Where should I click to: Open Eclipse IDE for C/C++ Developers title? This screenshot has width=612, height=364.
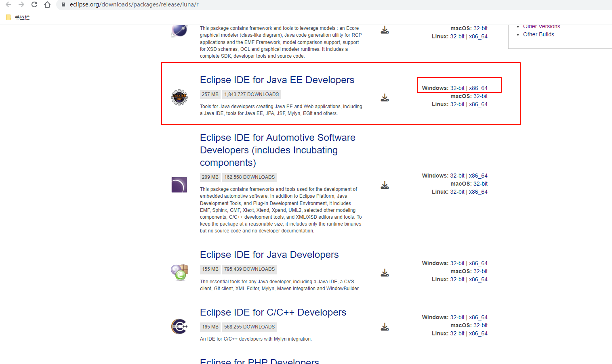pyautogui.click(x=273, y=312)
